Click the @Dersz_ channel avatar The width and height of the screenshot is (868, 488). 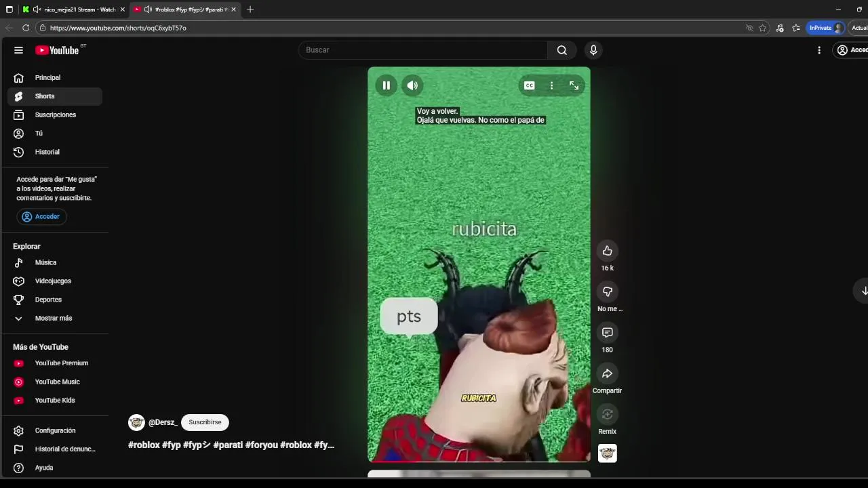click(x=136, y=422)
